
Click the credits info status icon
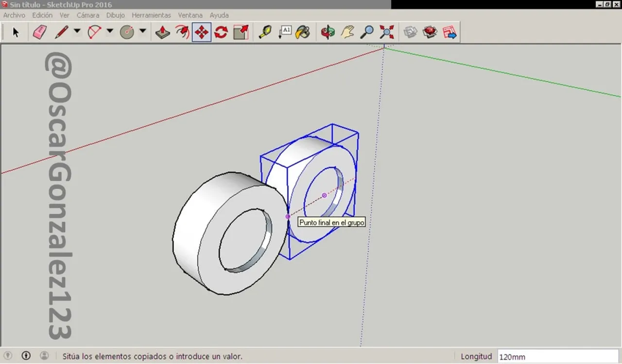point(26,356)
